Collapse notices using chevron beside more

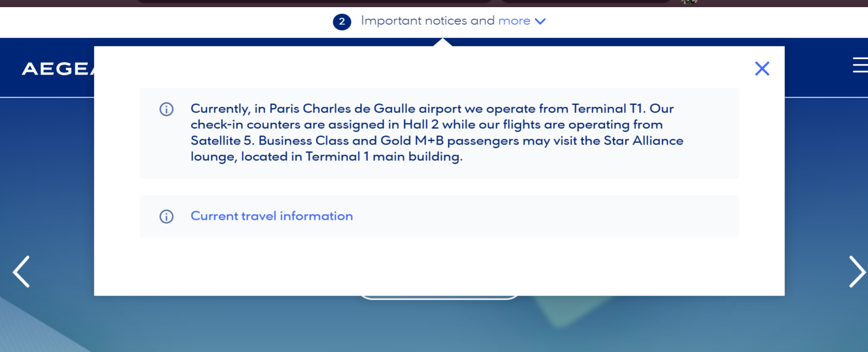[x=540, y=21]
